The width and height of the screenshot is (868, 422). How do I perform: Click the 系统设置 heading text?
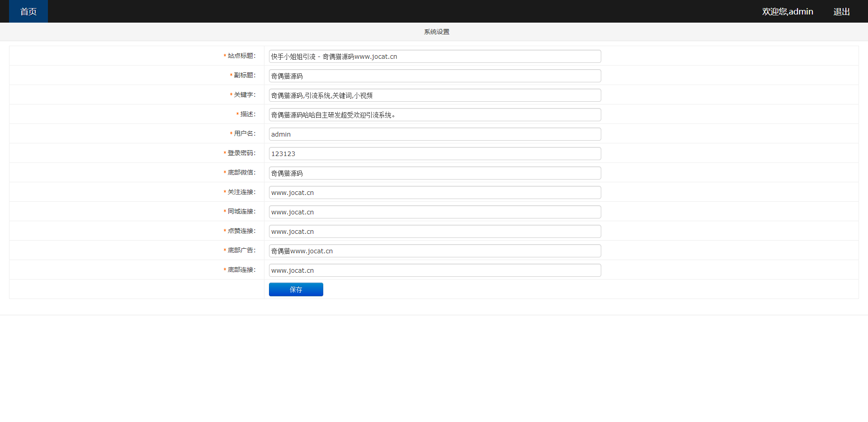[x=437, y=32]
